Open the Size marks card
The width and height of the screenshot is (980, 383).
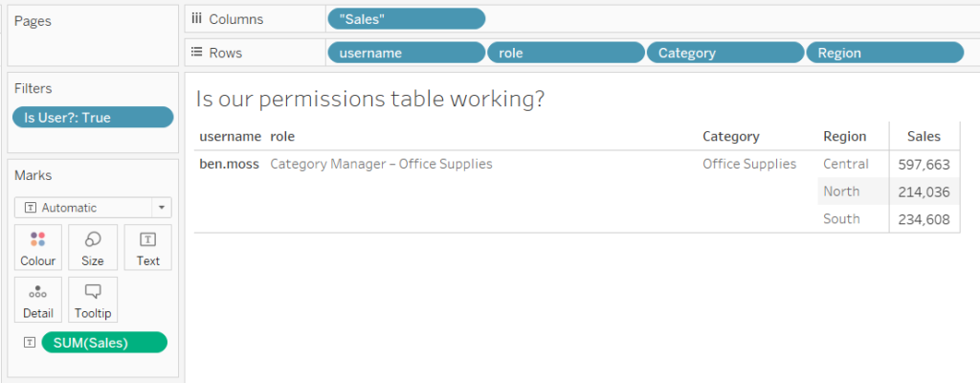pyautogui.click(x=93, y=247)
